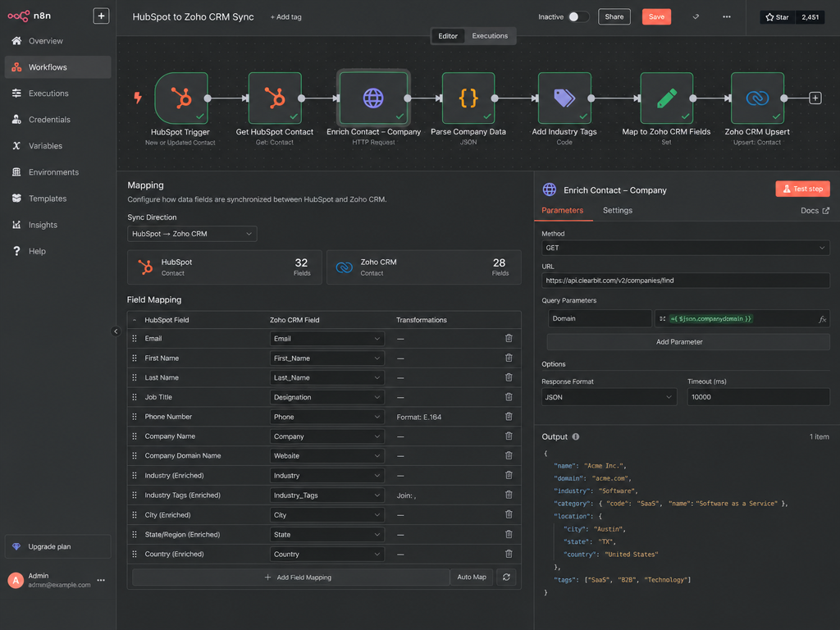Click the 'Format: E.164' transformation text

tap(419, 417)
